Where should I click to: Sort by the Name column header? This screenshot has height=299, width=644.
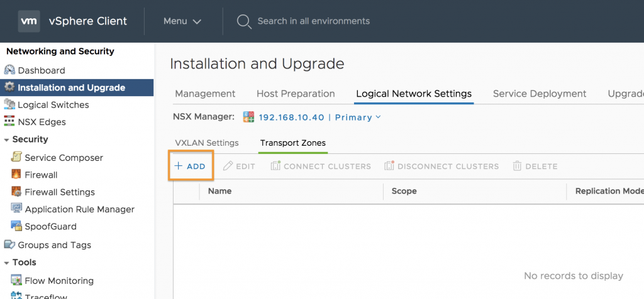pos(219,191)
